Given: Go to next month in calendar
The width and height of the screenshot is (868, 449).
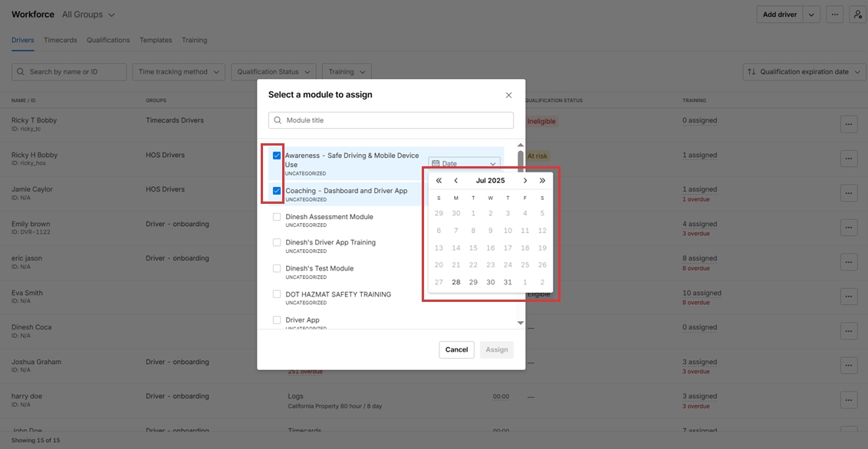Looking at the screenshot, I should [525, 181].
